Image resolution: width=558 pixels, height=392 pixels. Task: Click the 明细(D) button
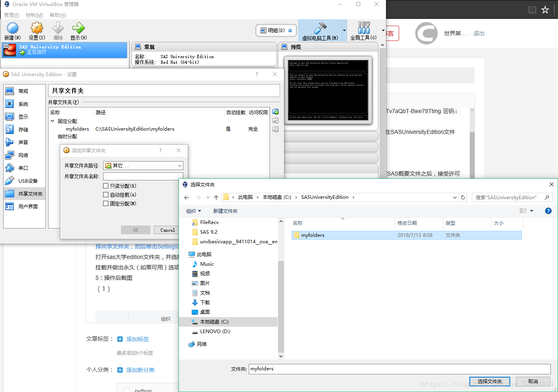276,30
